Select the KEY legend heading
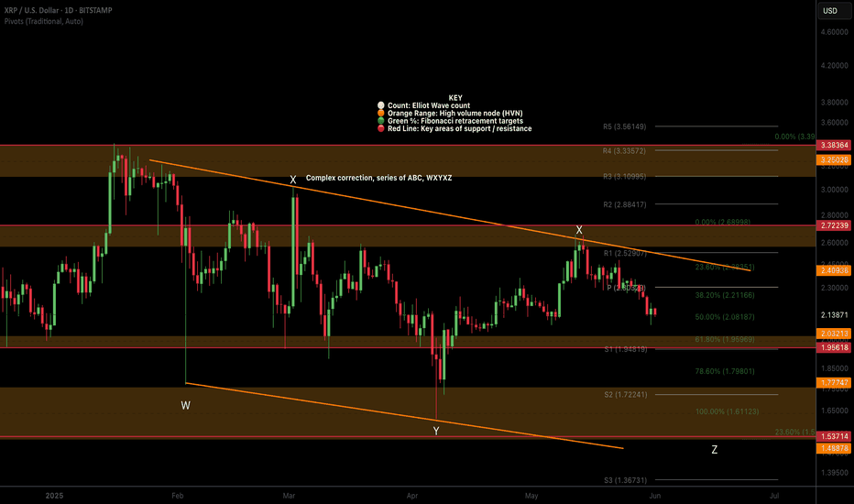Image resolution: width=854 pixels, height=504 pixels. click(455, 98)
